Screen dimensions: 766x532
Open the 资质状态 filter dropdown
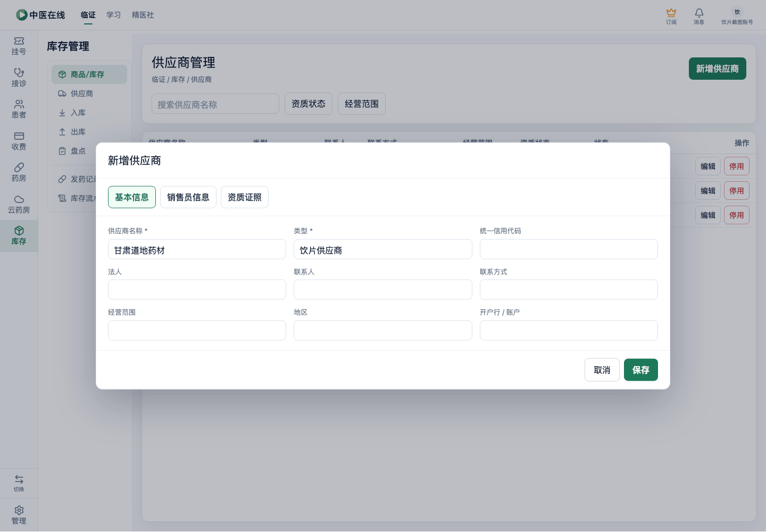point(309,104)
